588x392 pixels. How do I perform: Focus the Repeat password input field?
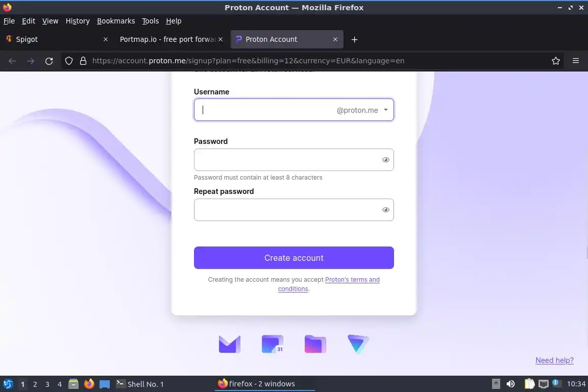(x=293, y=210)
